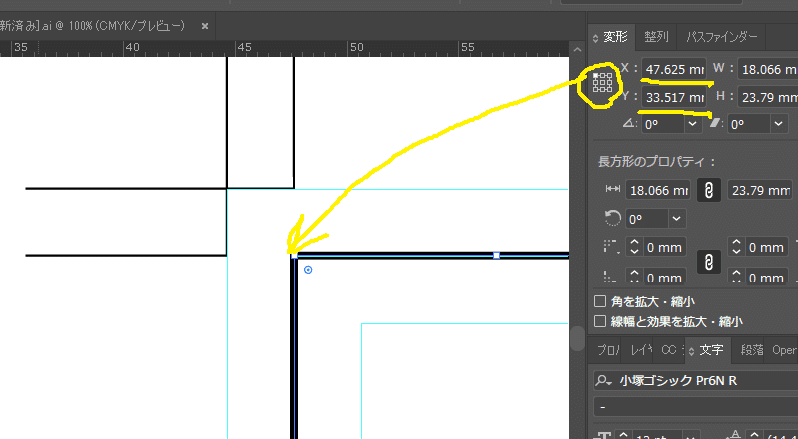This screenshot has height=439, width=798.
Task: Click the reference point locator grid
Action: tap(603, 82)
